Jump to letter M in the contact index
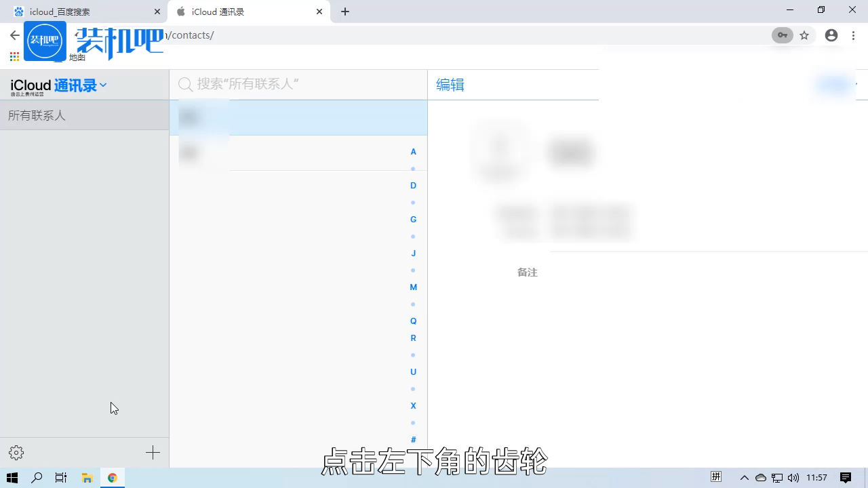 [x=413, y=287]
